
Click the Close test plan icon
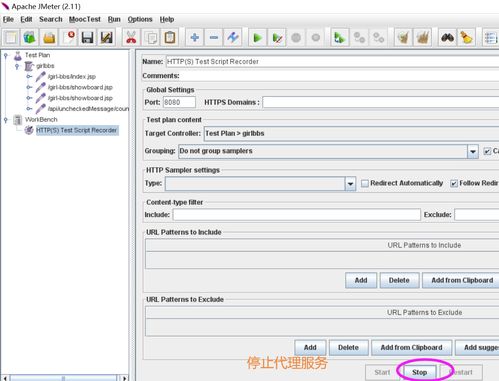pyautogui.click(x=68, y=37)
